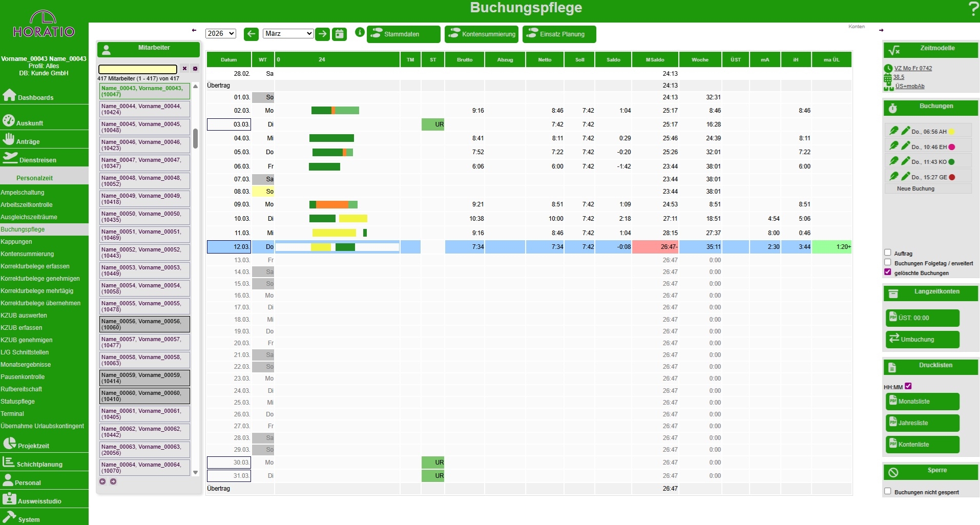Click the pencil icon for Do., 06:56 AH

pos(906,131)
